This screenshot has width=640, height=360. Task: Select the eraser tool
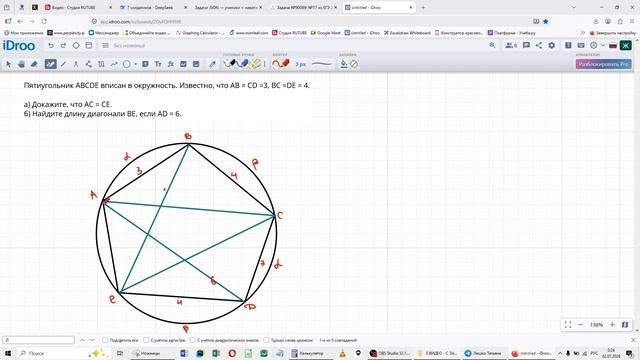coord(34,64)
